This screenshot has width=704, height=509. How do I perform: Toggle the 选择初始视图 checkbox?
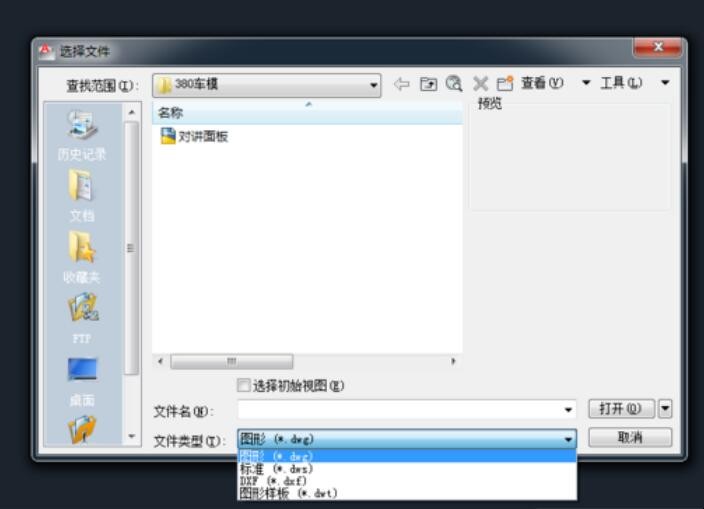tap(243, 386)
